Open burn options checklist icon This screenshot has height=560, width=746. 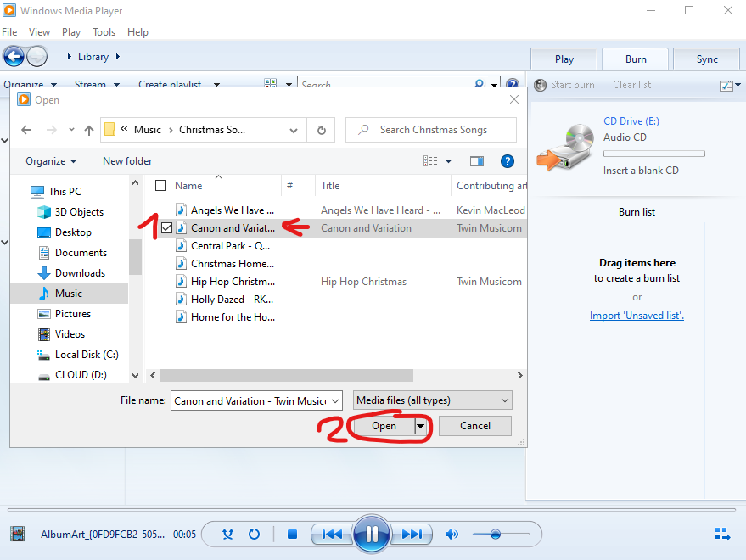(726, 86)
